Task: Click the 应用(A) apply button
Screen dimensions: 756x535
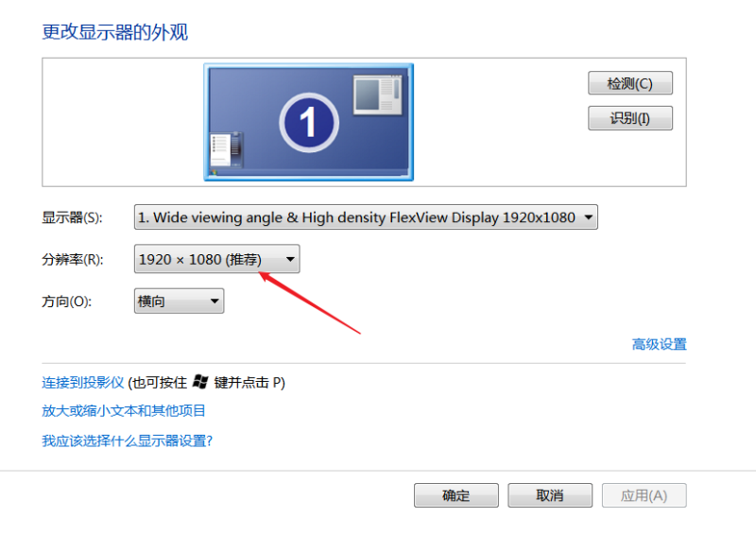Action: click(x=644, y=495)
